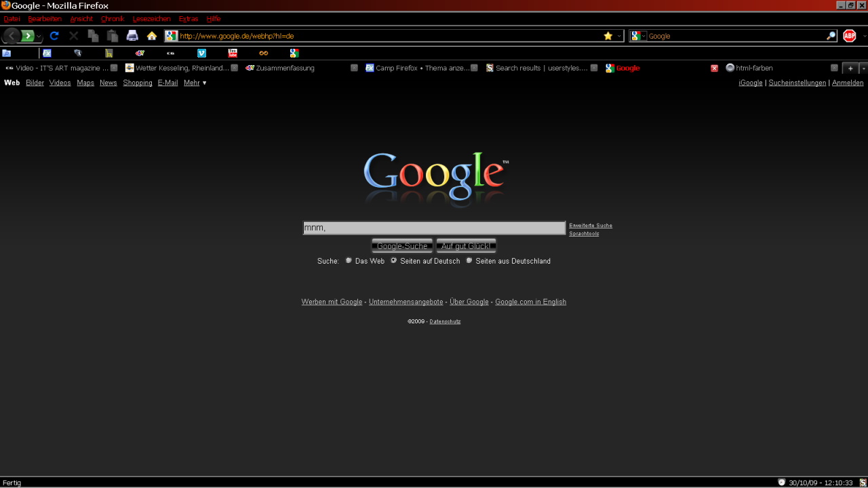Open the list-all-tabs dropdown arrow
868x488 pixels.
coord(863,68)
